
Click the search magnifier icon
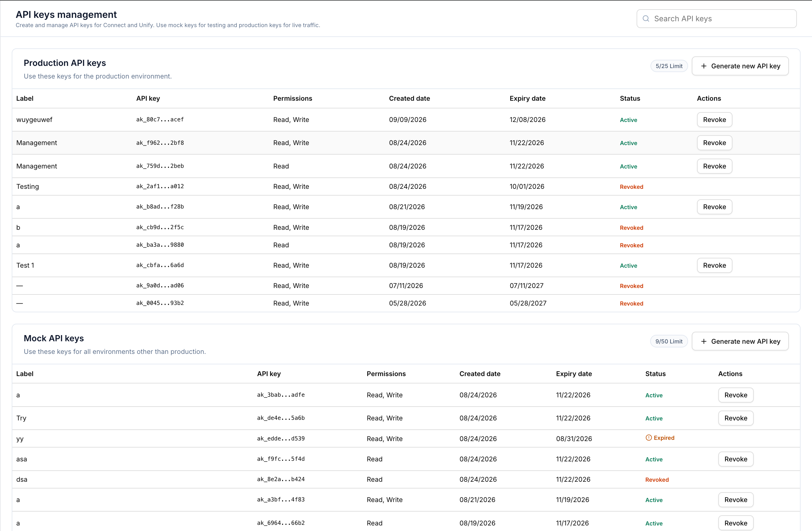(x=646, y=18)
